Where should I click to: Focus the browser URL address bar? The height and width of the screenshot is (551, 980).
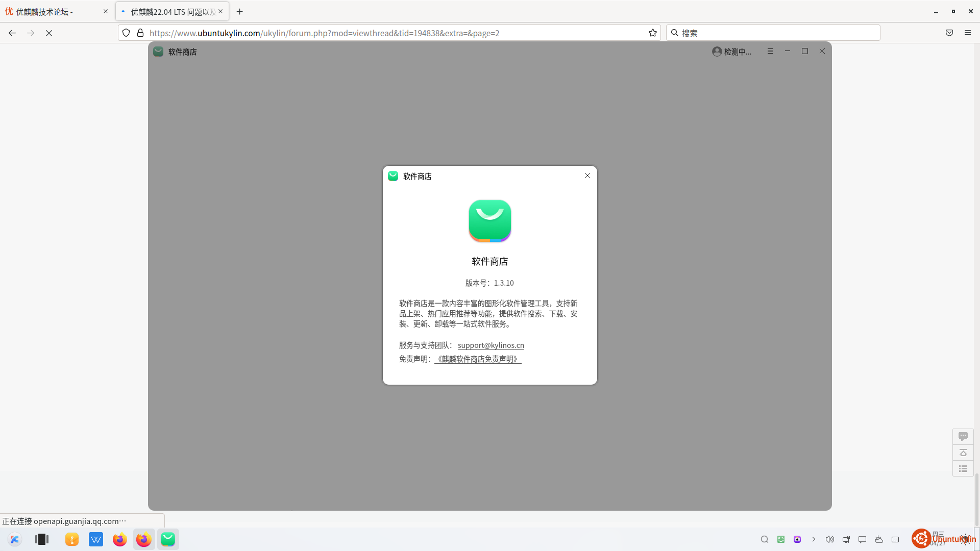(x=389, y=33)
